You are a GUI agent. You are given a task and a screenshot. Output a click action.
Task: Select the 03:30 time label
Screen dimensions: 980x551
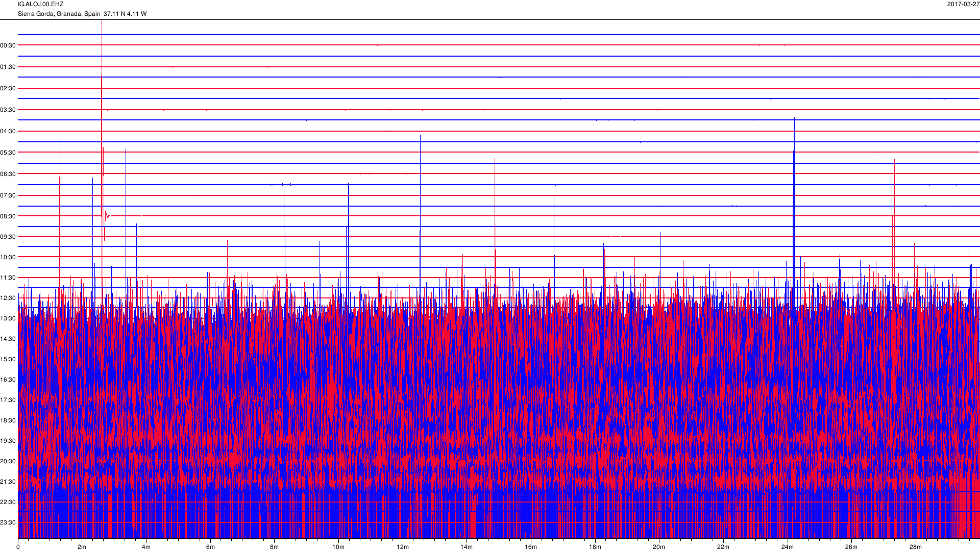[8, 110]
